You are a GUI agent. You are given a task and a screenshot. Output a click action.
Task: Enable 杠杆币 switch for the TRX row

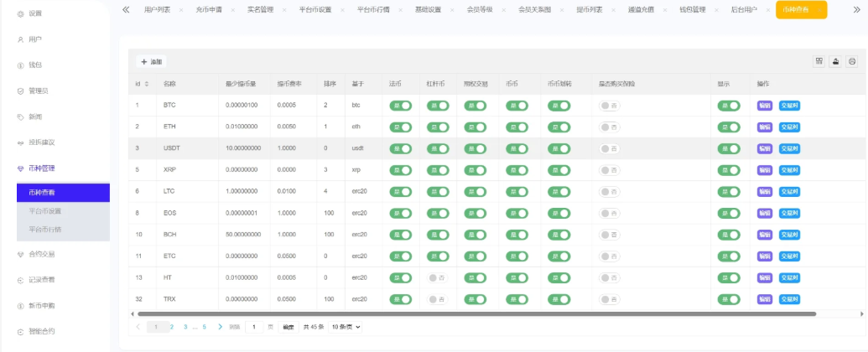coord(438,299)
